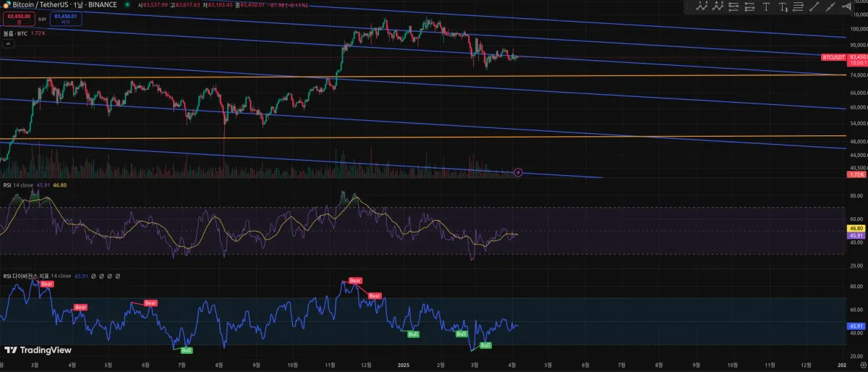Image resolution: width=868 pixels, height=372 pixels.
Task: Click the Bull label above the 7월 date
Action: tap(187, 350)
